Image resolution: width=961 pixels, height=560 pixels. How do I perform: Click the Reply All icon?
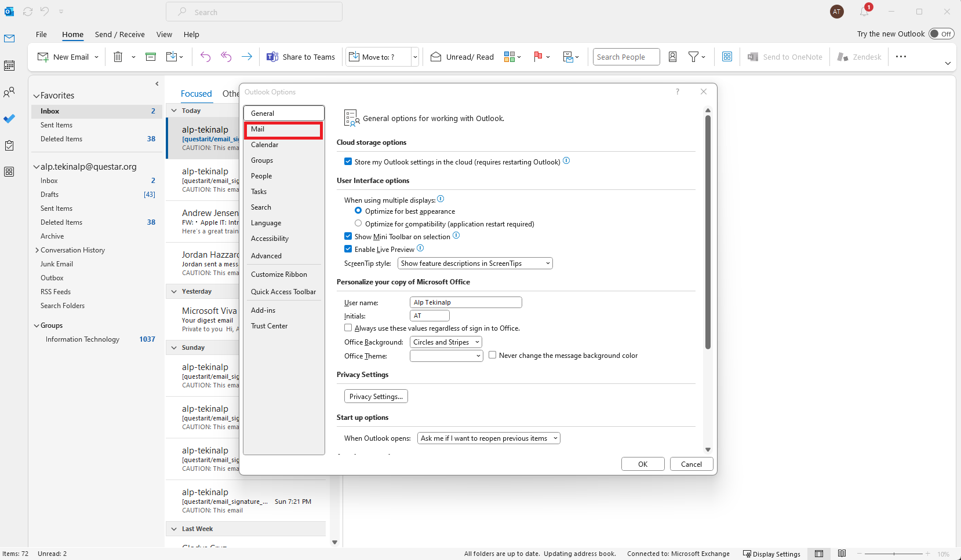point(226,57)
